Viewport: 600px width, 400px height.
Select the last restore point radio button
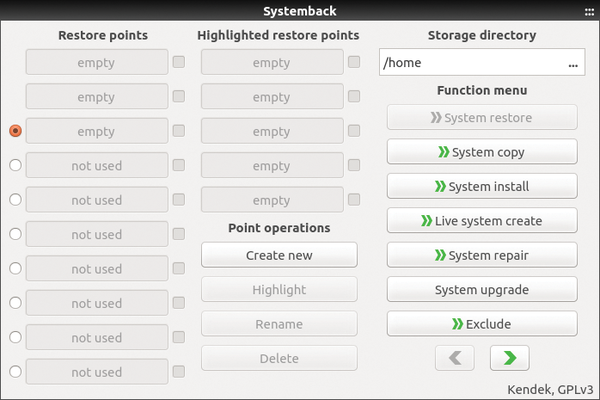(x=15, y=372)
